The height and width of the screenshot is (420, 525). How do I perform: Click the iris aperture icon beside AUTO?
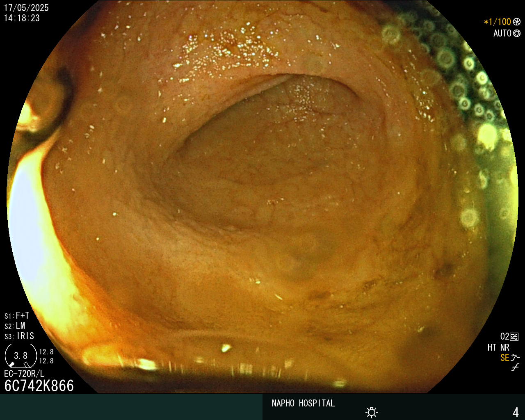[x=517, y=33]
